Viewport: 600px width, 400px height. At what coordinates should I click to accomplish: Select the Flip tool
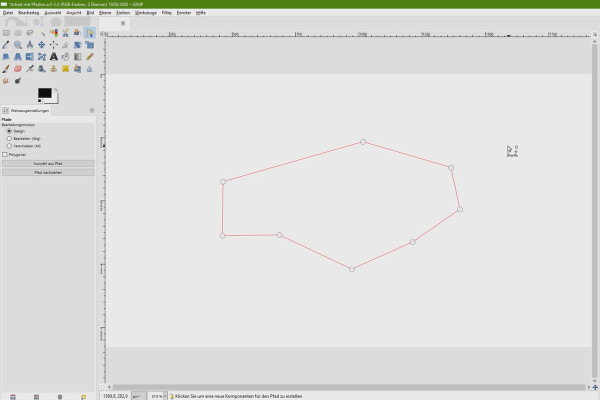click(29, 57)
